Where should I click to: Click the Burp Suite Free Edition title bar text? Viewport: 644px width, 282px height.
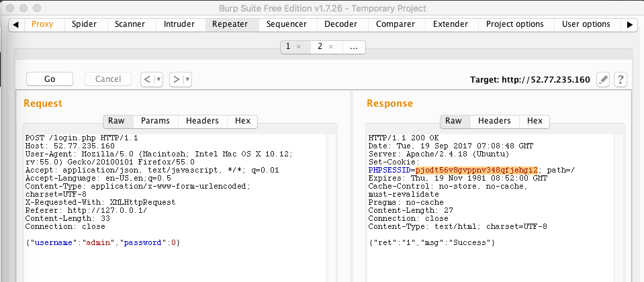pos(322,8)
